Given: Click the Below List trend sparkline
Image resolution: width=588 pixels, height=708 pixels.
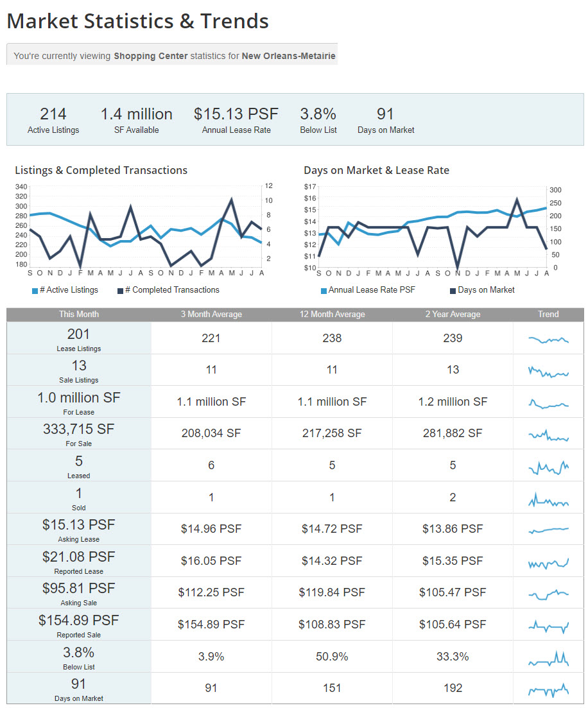Looking at the screenshot, I should click(x=548, y=659).
